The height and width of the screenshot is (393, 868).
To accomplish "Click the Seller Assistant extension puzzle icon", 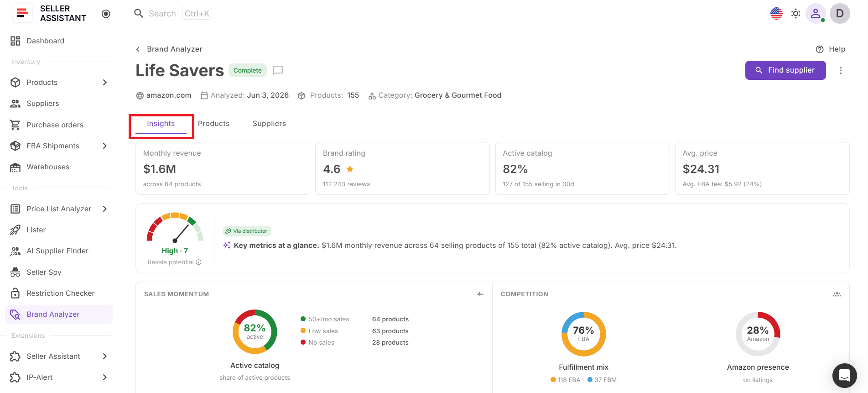I will [16, 356].
